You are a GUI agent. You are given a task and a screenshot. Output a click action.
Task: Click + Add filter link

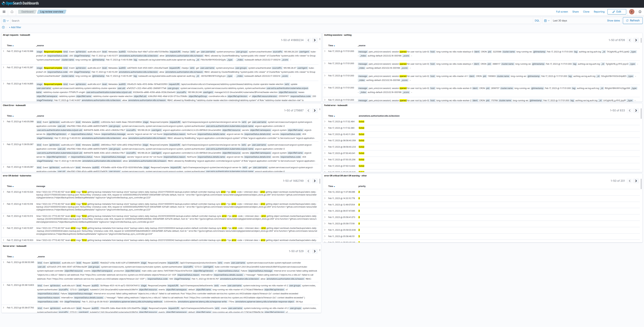pos(15,27)
